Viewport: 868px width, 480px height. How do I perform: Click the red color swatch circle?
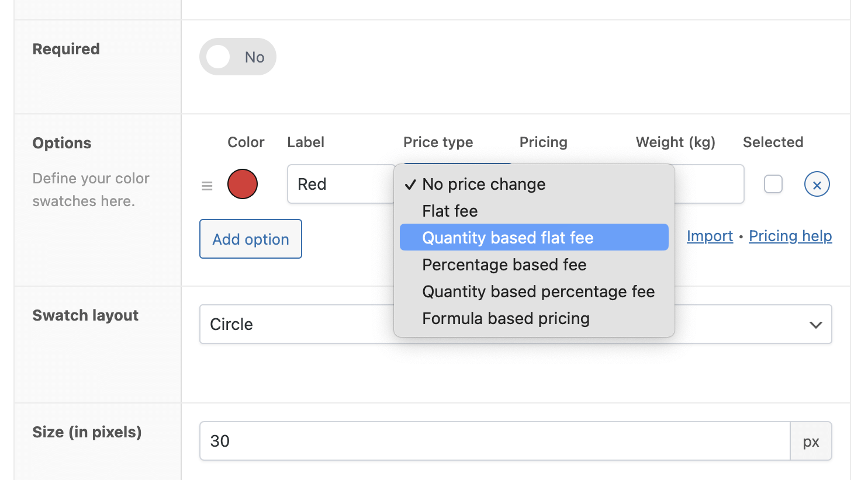point(242,184)
